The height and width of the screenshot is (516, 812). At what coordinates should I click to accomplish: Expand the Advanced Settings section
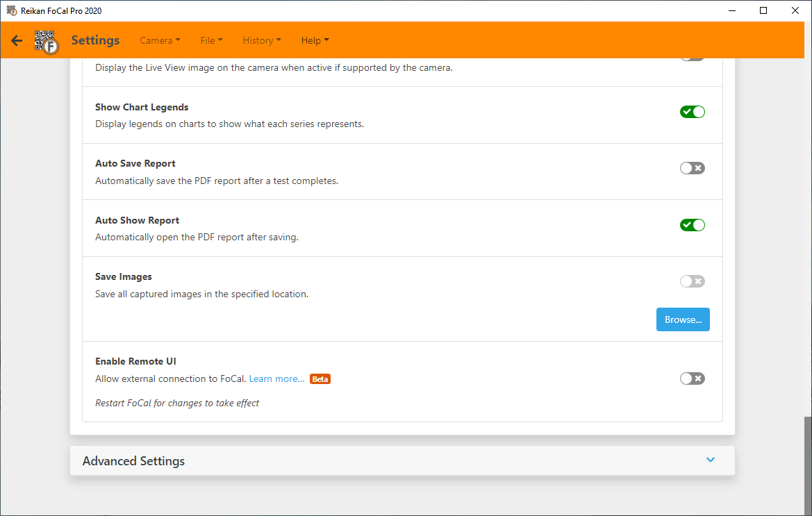402,460
